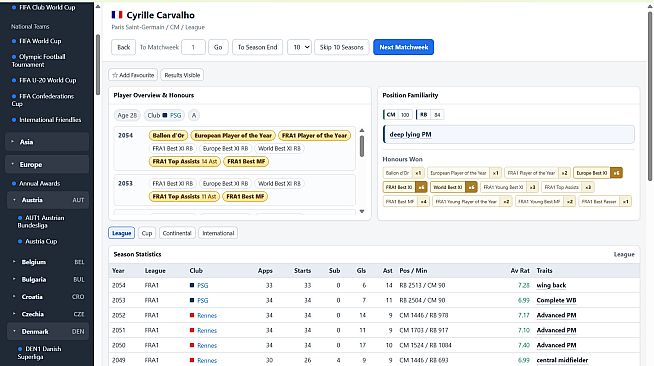654x366 pixels.
Task: Click the 2054 FRA1 Top Assists 14 Ast badge
Action: 184,161
